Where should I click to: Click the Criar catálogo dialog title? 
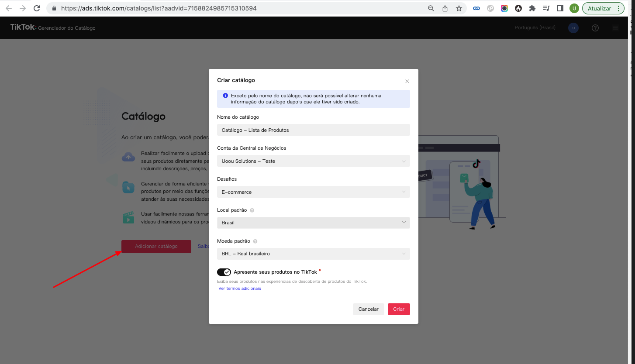[x=236, y=80]
